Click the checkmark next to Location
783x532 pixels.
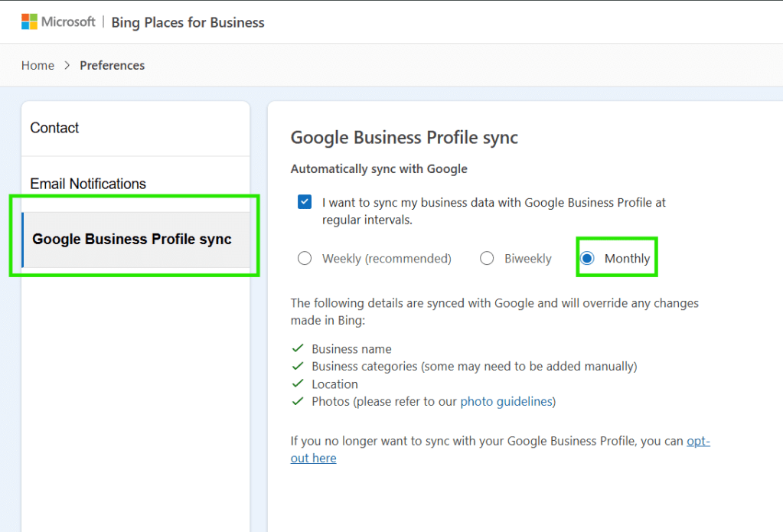pyautogui.click(x=298, y=384)
